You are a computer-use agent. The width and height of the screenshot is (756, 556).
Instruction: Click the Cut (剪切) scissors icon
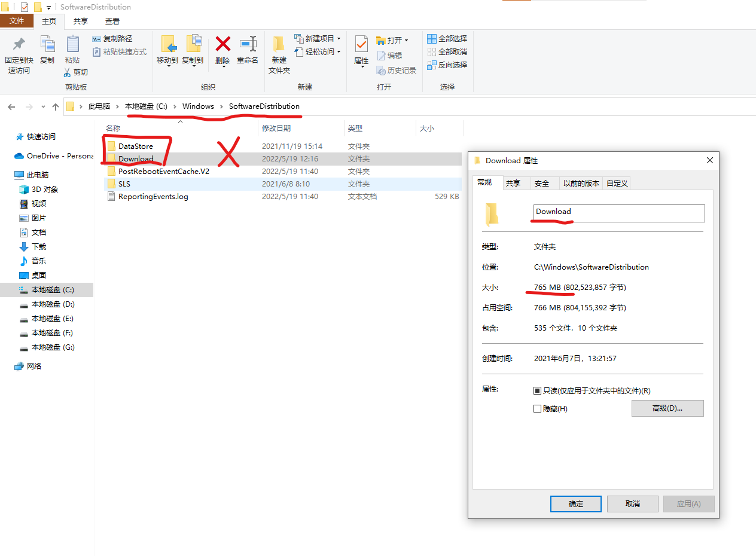click(68, 72)
